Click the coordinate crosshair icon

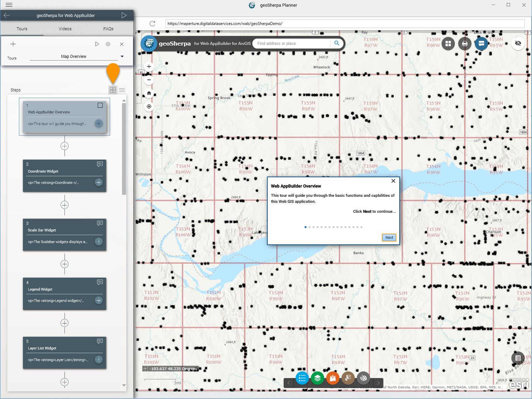[x=145, y=368]
